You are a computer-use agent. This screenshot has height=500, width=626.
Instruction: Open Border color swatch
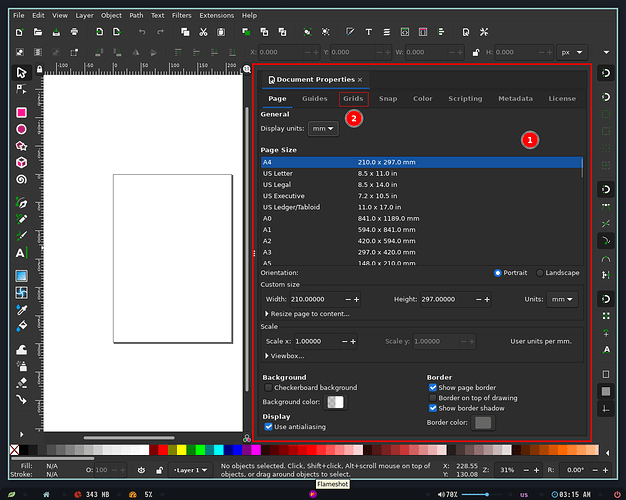483,423
